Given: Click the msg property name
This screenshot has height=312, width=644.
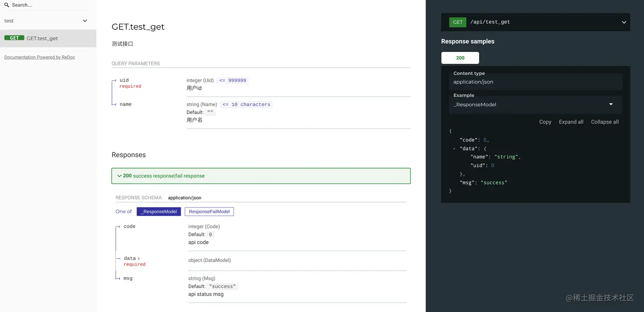Looking at the screenshot, I should point(128,278).
